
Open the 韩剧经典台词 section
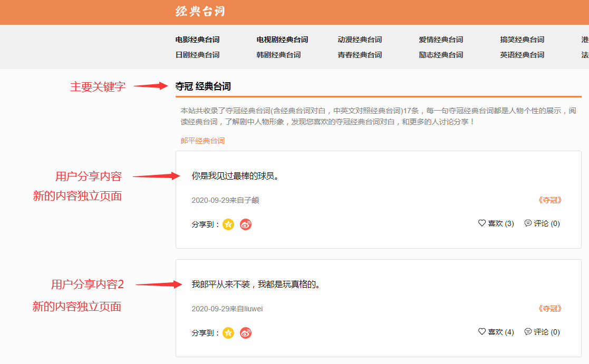pyautogui.click(x=279, y=54)
